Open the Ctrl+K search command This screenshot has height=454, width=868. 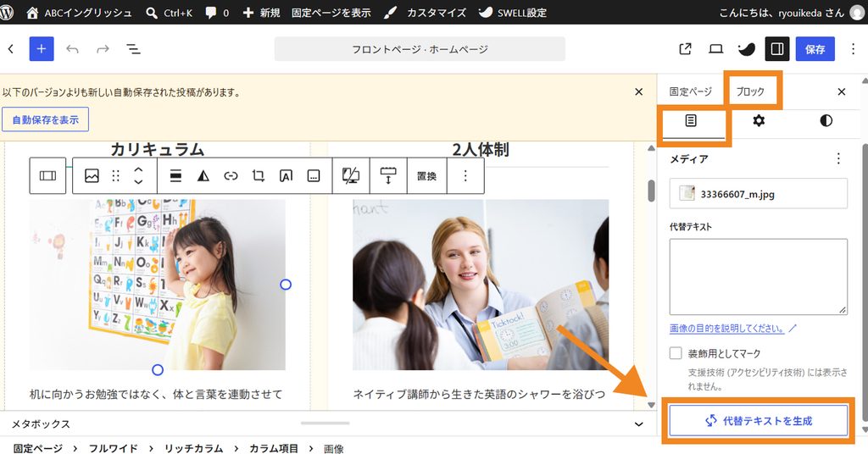(169, 12)
